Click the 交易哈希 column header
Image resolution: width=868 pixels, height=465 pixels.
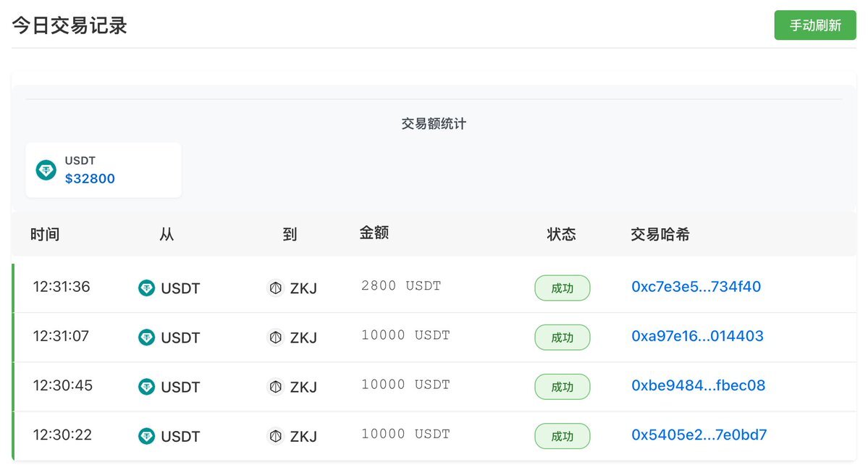tap(660, 234)
